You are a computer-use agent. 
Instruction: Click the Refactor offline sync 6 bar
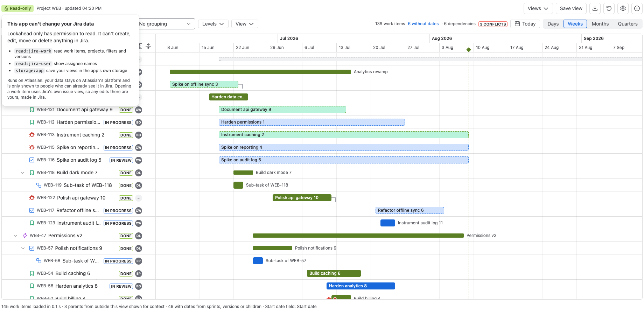[410, 210]
